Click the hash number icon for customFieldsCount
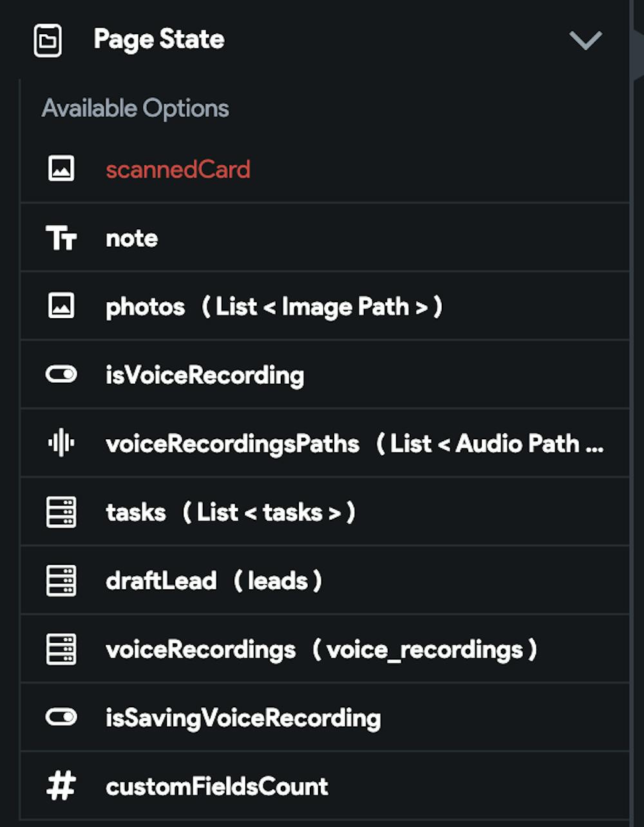 point(61,786)
